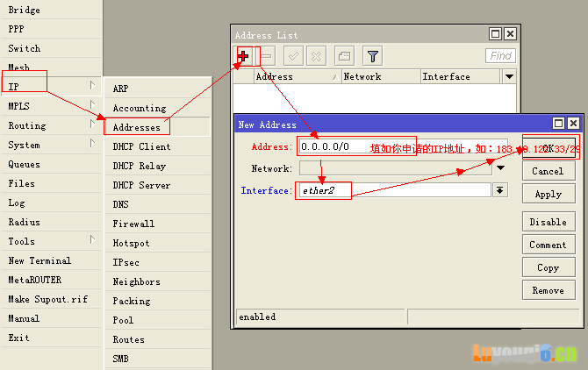The height and width of the screenshot is (370, 588).
Task: Click the checkmark Enable icon in Address List toolbar
Action: [293, 56]
